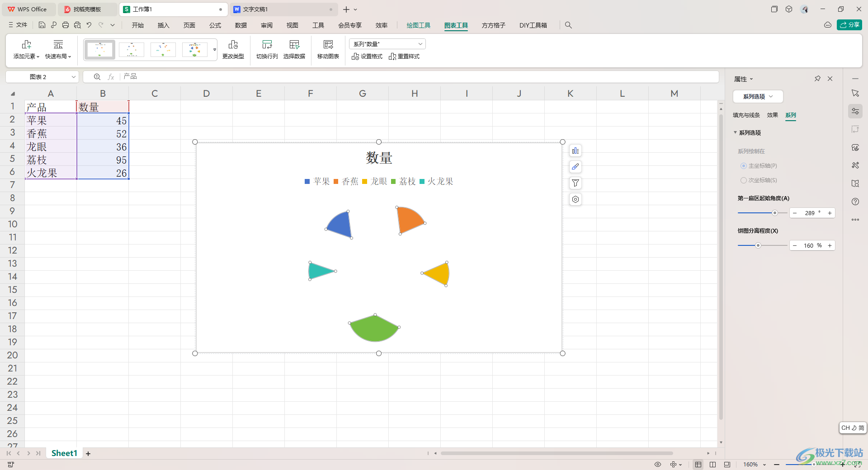The height and width of the screenshot is (470, 868).
Task: Select the second chart style thumbnail
Action: [x=132, y=50]
